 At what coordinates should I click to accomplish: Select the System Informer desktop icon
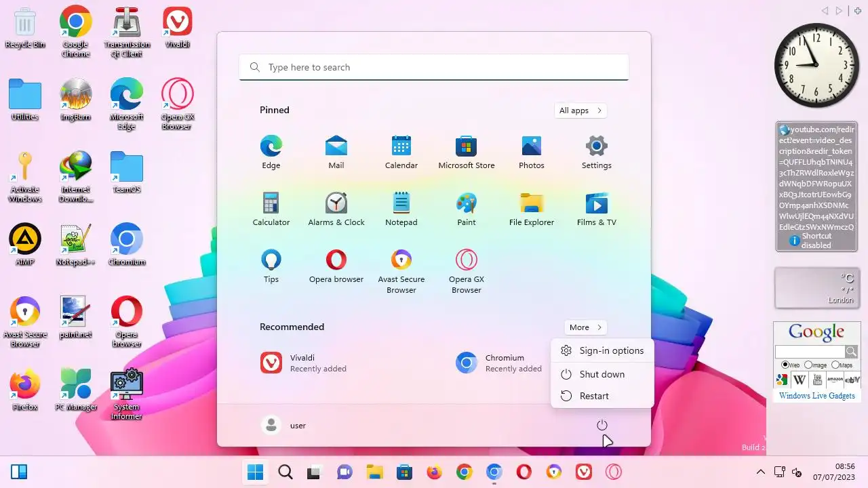pyautogui.click(x=127, y=394)
